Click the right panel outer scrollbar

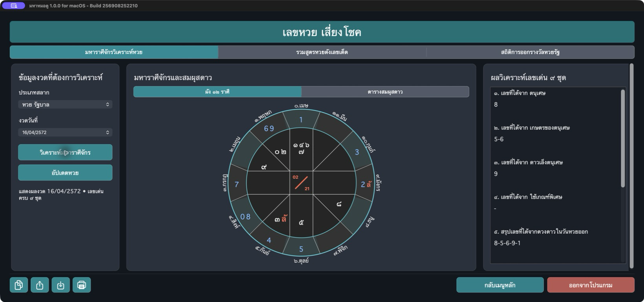pyautogui.click(x=631, y=166)
